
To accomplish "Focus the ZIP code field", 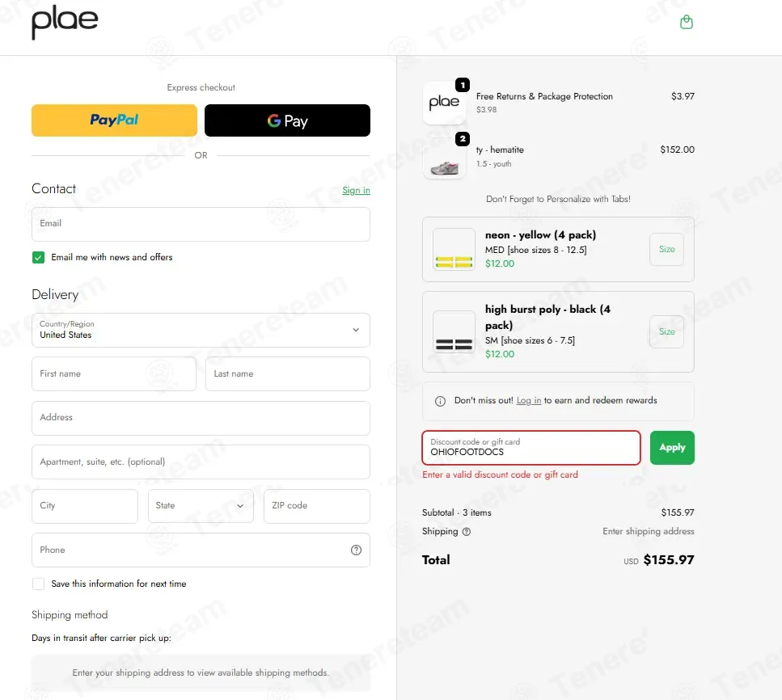I will (x=317, y=506).
